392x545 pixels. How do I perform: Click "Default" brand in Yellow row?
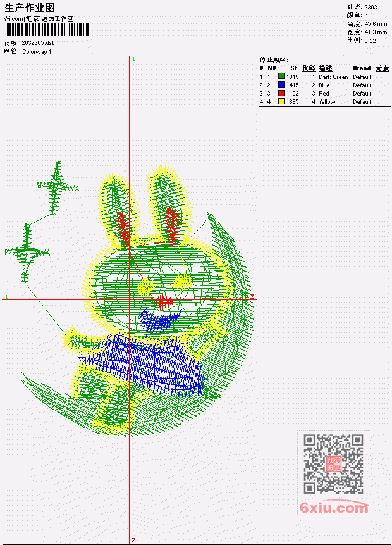[362, 101]
